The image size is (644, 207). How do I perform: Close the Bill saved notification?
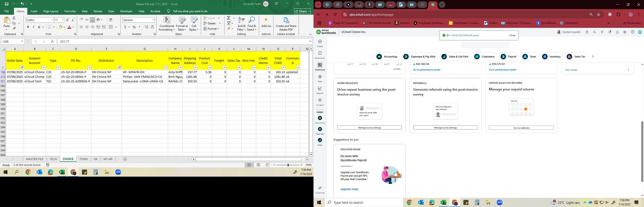coord(512,35)
